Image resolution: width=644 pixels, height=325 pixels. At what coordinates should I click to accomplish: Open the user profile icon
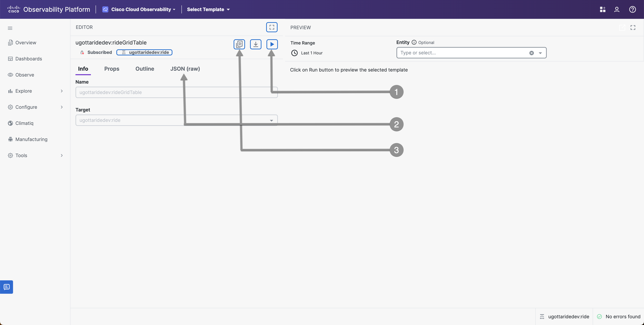[x=617, y=10]
